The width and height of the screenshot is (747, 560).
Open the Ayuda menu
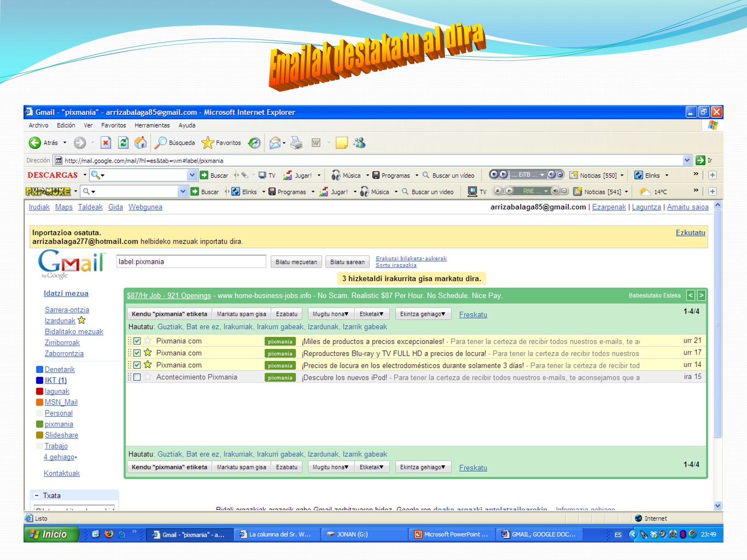point(187,125)
